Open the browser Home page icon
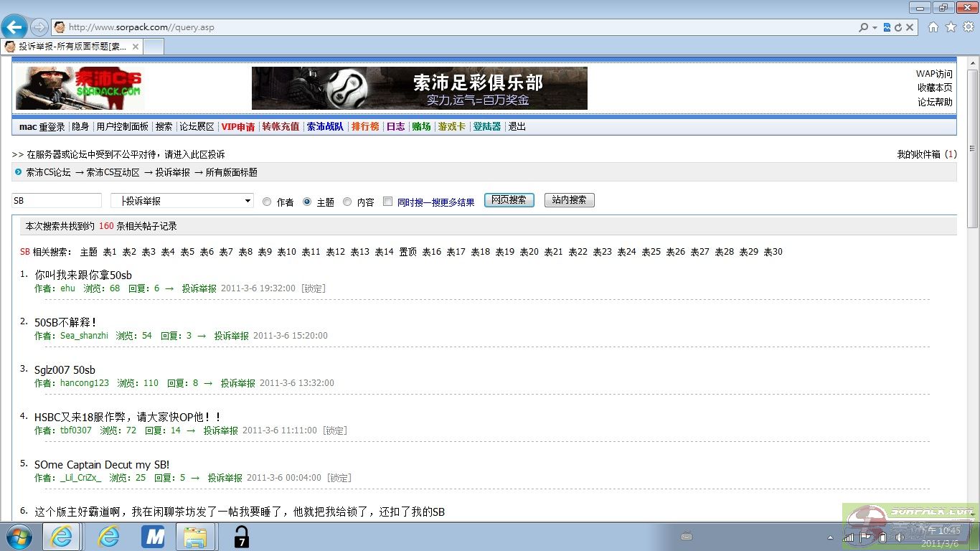The width and height of the screenshot is (980, 551). point(933,27)
